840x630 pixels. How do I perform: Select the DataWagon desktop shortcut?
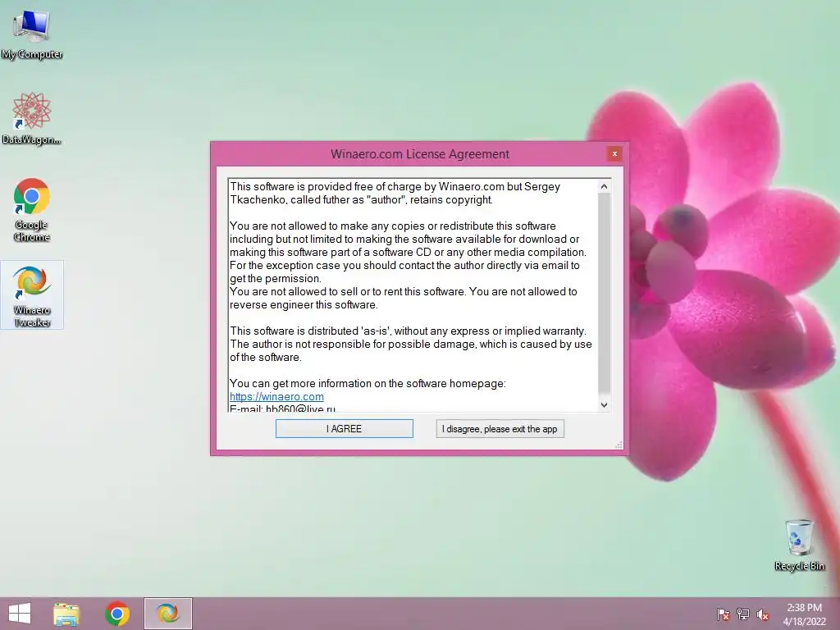[32, 118]
